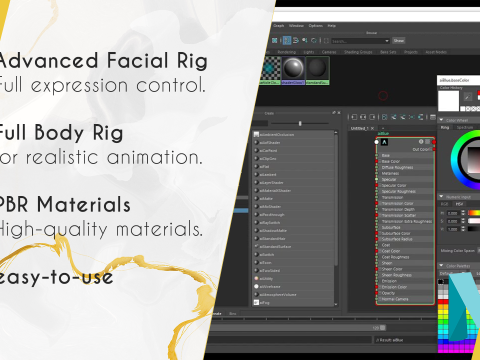The image size is (480, 360).
Task: Switch to the Shading Groups browser tab
Action: [358, 52]
